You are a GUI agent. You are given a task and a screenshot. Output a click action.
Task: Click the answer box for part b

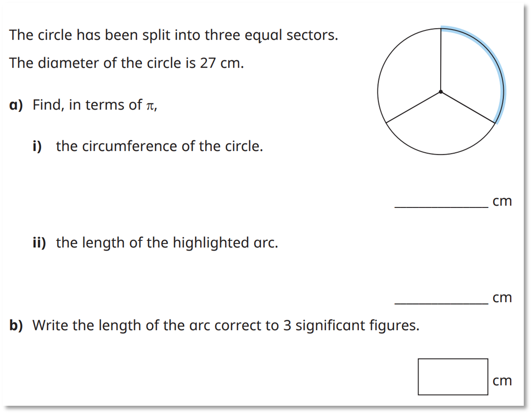coord(453,376)
